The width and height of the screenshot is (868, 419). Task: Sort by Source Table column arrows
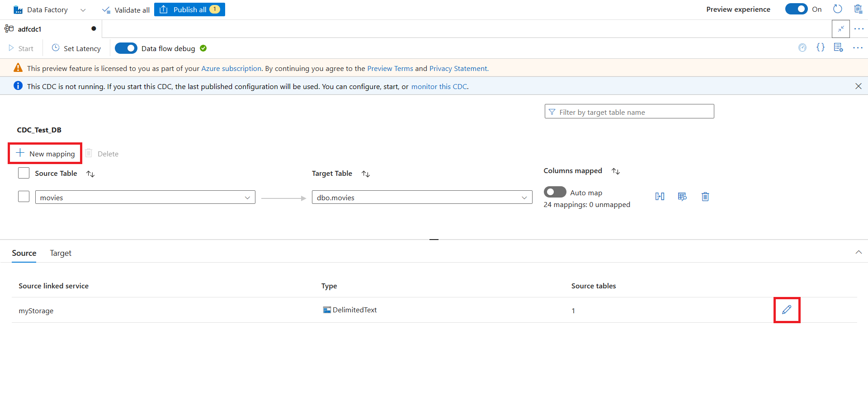pyautogui.click(x=90, y=174)
